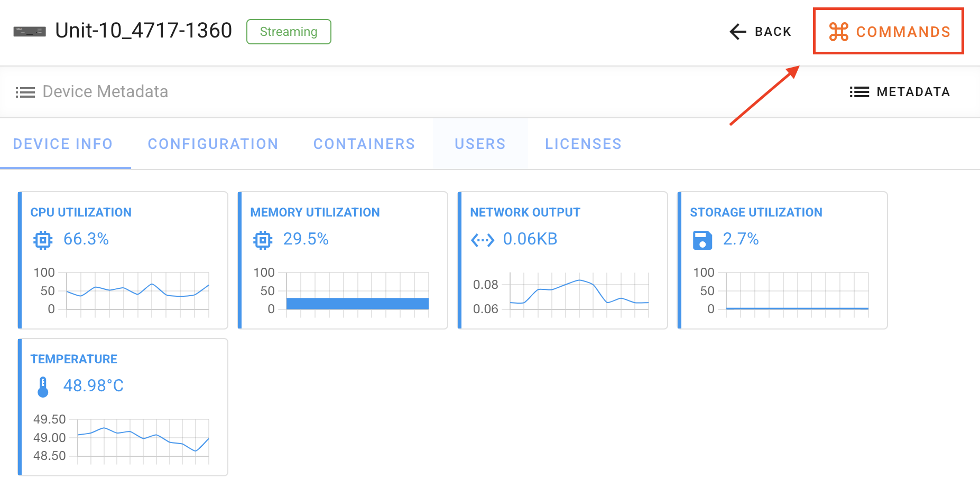
Task: Open the Containers tab
Action: [x=364, y=144]
